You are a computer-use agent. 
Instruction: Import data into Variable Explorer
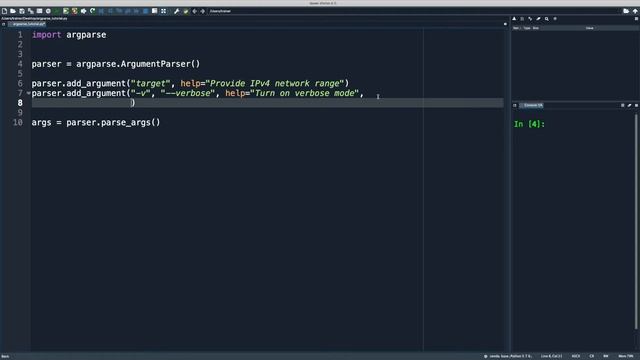(514, 19)
